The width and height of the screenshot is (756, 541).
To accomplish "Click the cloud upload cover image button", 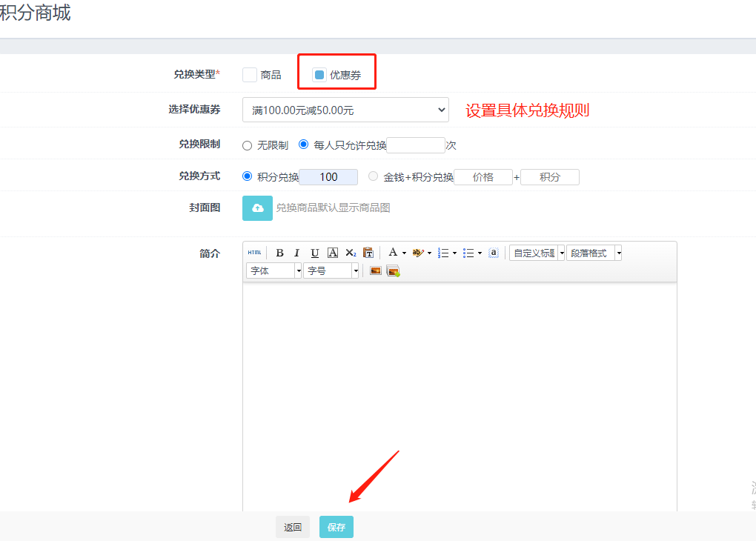I will (257, 208).
